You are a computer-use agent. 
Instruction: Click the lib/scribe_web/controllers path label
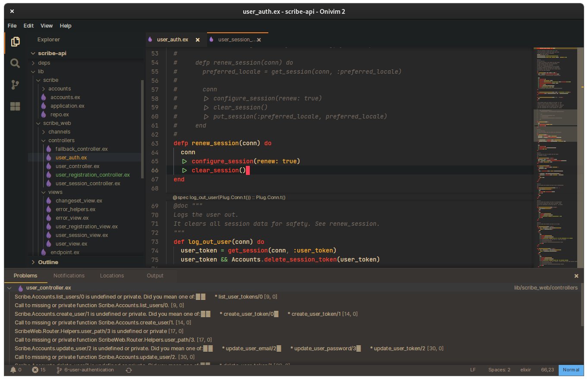coord(546,288)
